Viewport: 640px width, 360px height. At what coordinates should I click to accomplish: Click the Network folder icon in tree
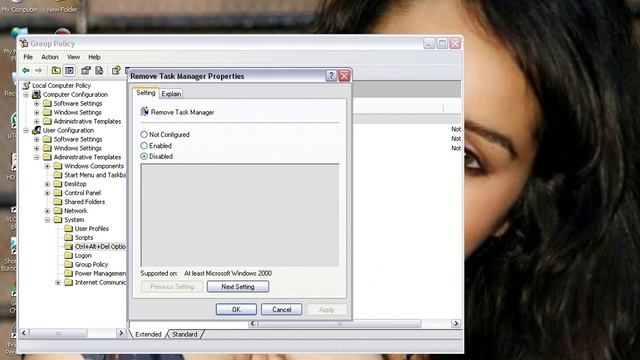point(58,211)
